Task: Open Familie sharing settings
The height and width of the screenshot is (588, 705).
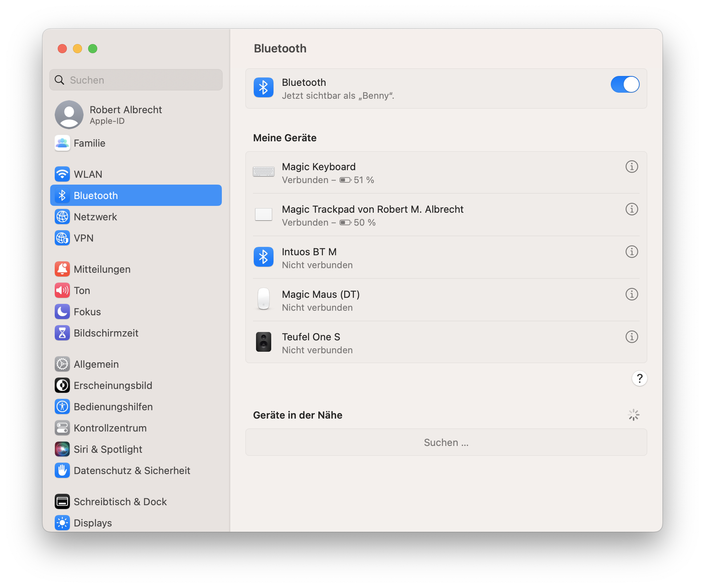Action: coord(89,143)
